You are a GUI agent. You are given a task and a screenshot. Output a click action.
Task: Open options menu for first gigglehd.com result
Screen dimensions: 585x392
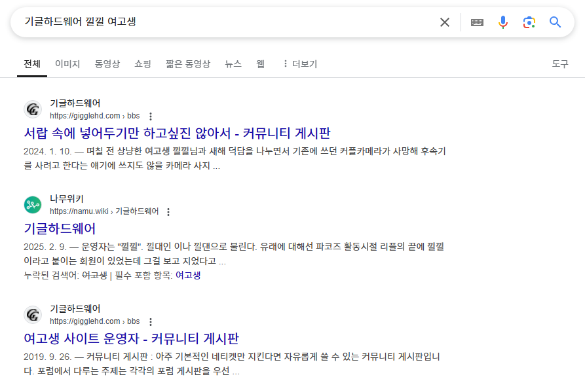tap(151, 116)
